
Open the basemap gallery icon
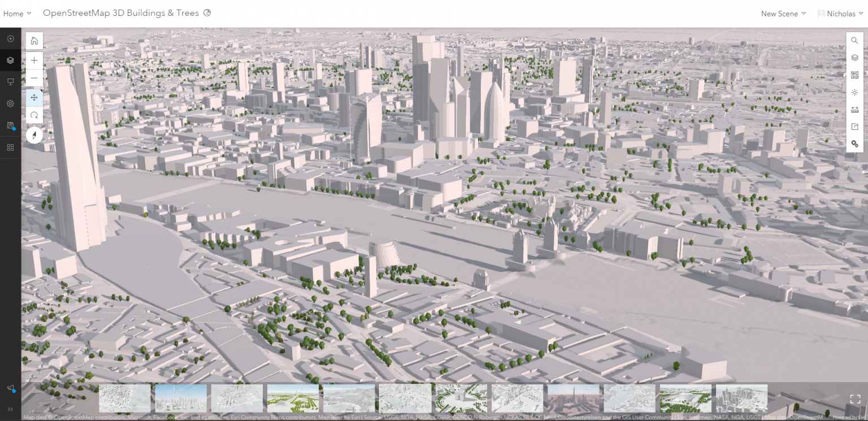(x=854, y=75)
